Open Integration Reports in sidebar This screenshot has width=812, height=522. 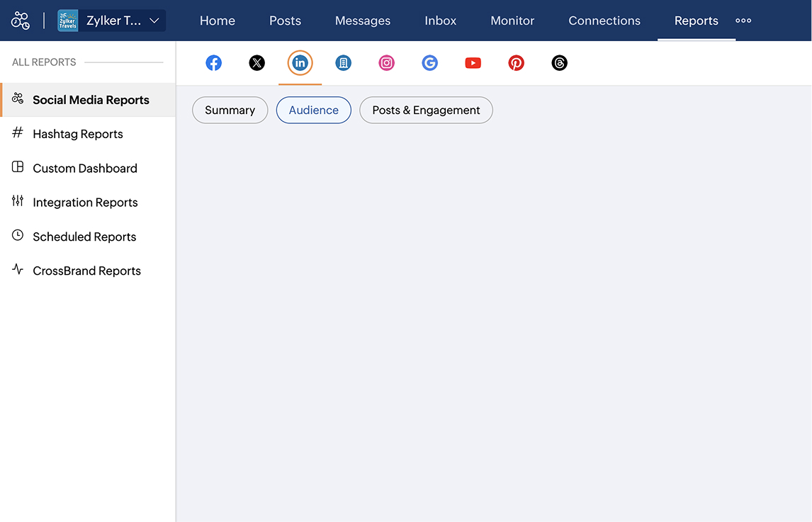pos(88,203)
